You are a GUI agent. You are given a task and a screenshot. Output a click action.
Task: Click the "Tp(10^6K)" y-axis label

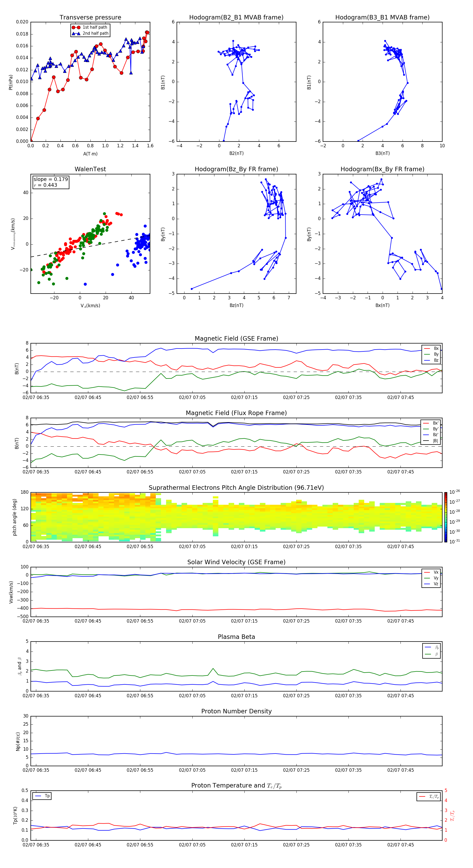pos(15,815)
